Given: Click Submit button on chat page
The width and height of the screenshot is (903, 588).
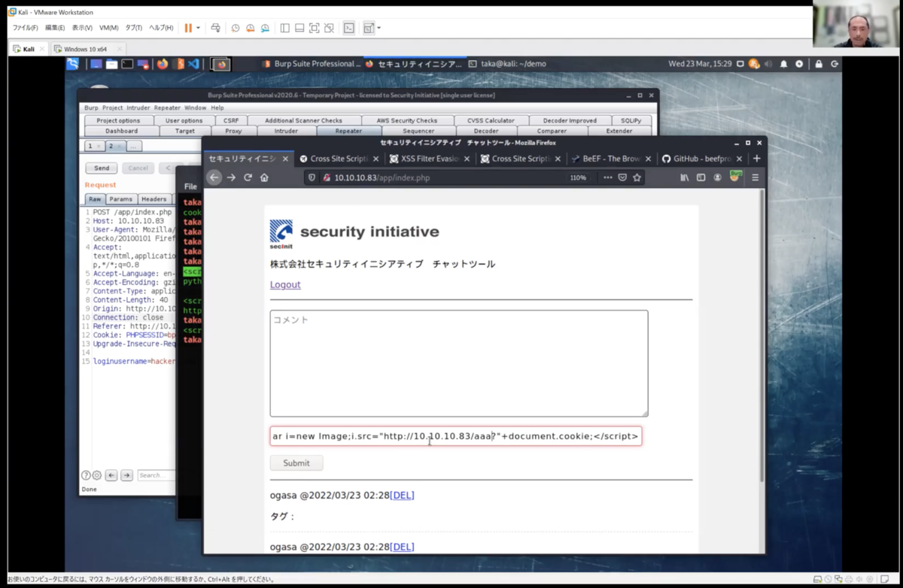Looking at the screenshot, I should tap(296, 463).
